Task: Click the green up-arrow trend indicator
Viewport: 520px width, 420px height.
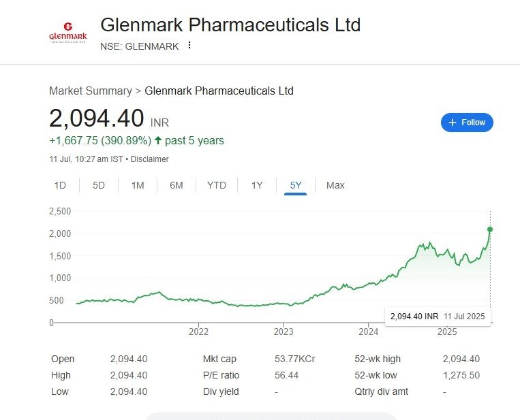Action: pyautogui.click(x=158, y=140)
